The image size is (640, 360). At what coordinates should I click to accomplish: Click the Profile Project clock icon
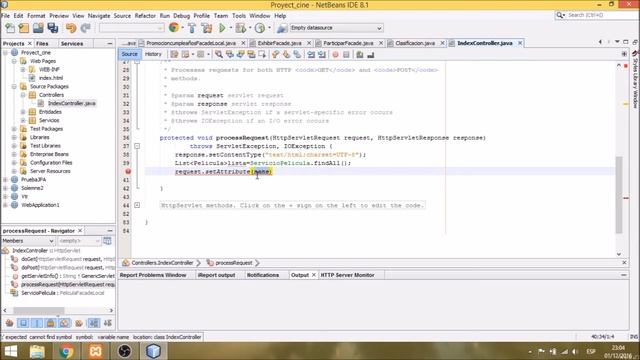[260, 28]
